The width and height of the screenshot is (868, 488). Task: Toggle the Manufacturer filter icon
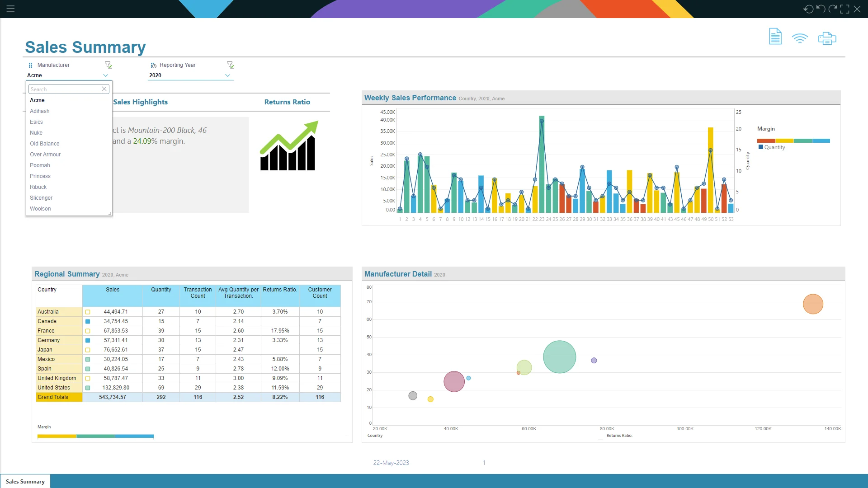pos(108,65)
